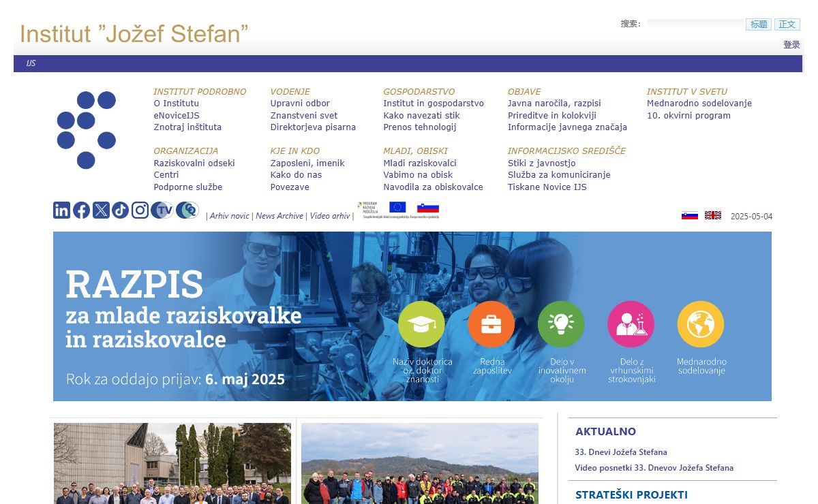Open the Instagram social icon

coord(140,210)
